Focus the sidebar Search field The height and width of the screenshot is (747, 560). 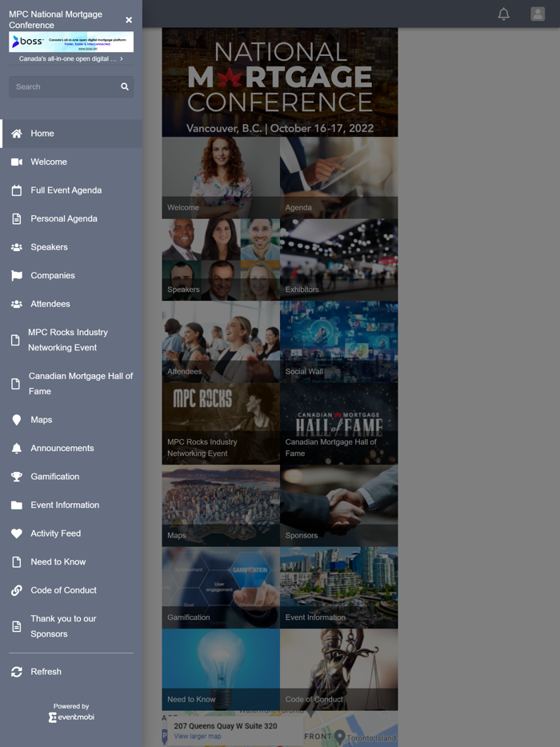click(x=71, y=86)
